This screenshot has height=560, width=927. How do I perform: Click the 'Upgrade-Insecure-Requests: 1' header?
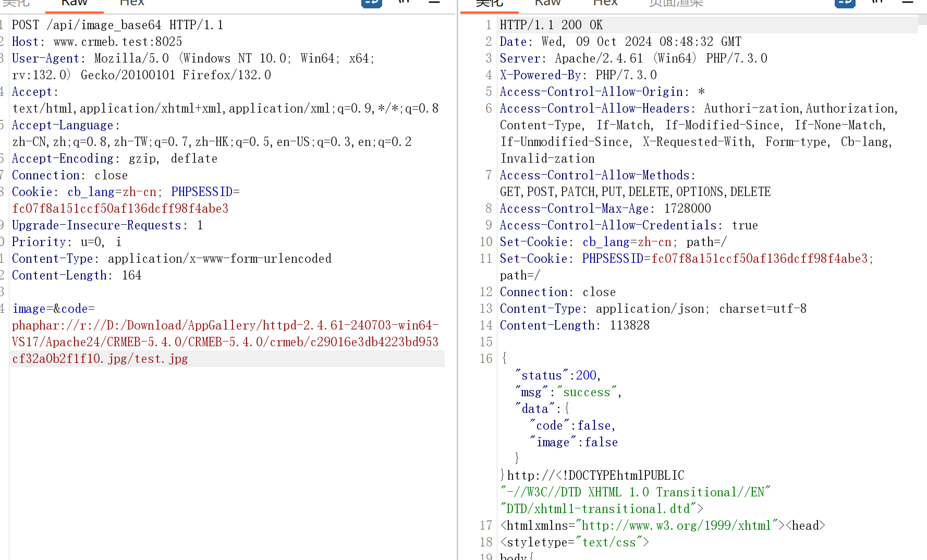(x=107, y=225)
